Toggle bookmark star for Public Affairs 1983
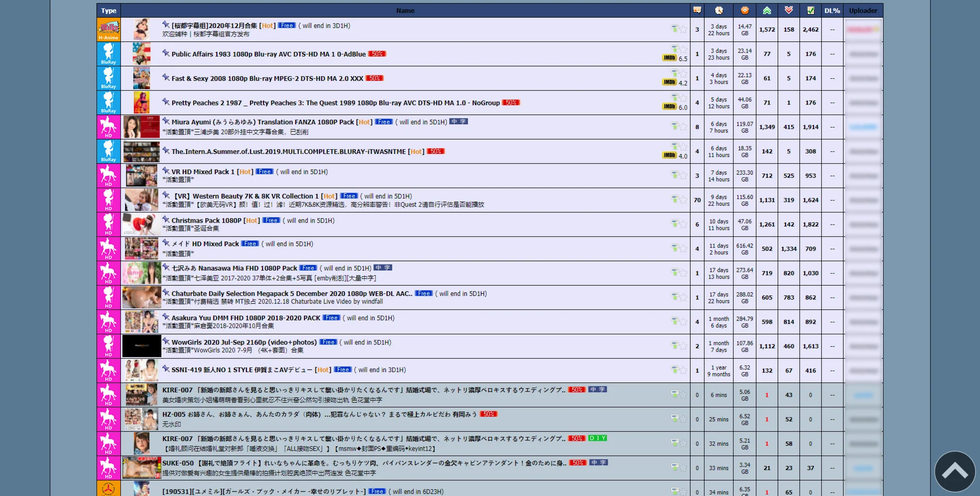This screenshot has width=980, height=496. [683, 49]
